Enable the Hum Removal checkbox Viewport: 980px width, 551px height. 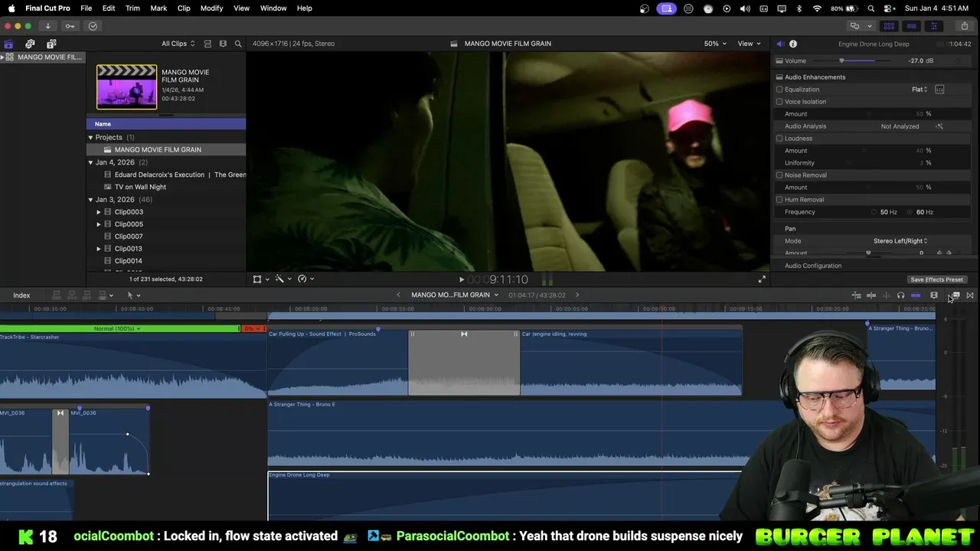coord(779,200)
